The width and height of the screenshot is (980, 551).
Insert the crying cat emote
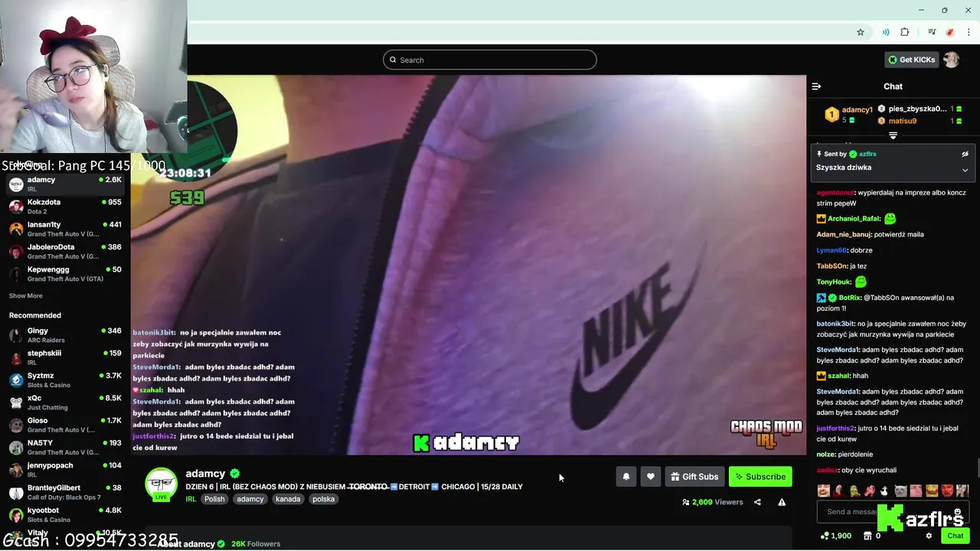[x=901, y=491]
